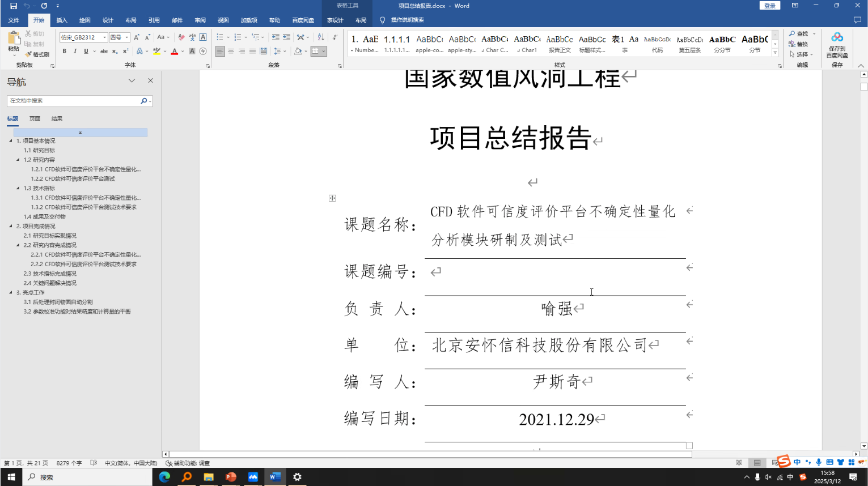Click the increase indent icon
This screenshot has height=486, width=868.
click(x=286, y=37)
